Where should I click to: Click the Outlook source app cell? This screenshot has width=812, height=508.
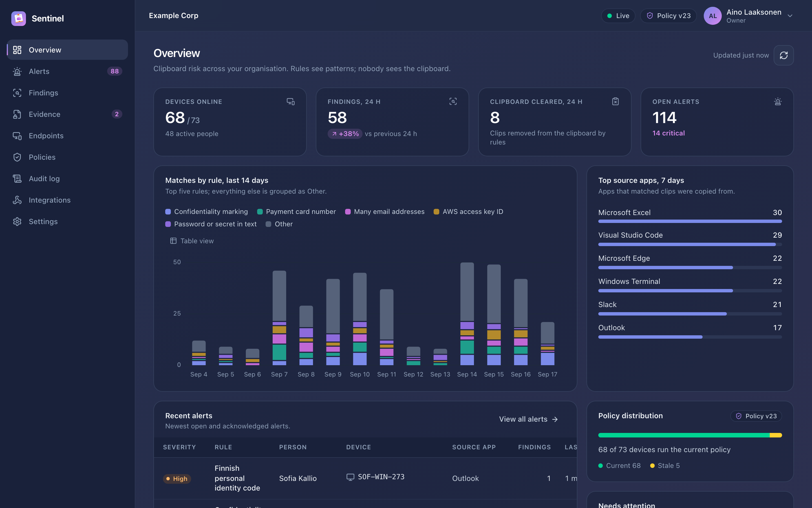coord(465,478)
